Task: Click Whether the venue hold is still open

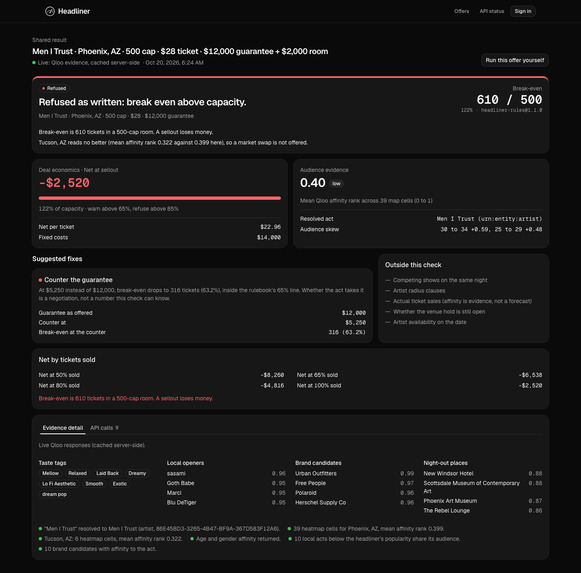Action: click(x=439, y=312)
